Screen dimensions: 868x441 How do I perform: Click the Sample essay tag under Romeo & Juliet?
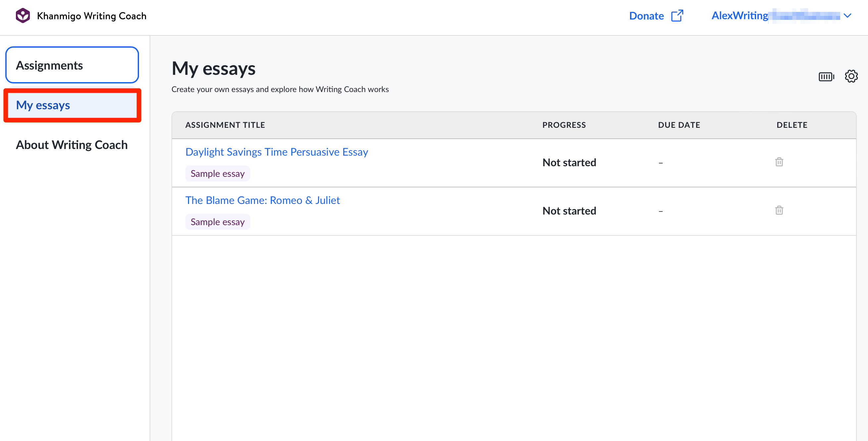[x=217, y=222]
